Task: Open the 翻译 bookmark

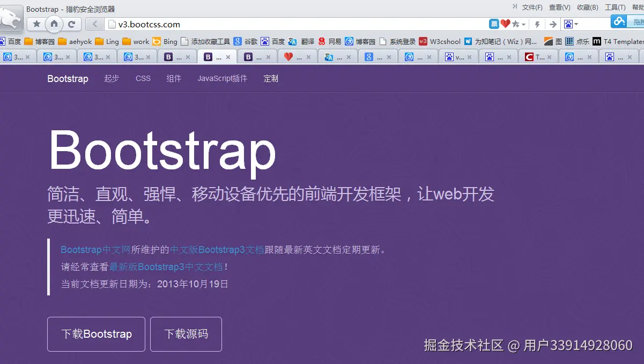Action: click(301, 41)
